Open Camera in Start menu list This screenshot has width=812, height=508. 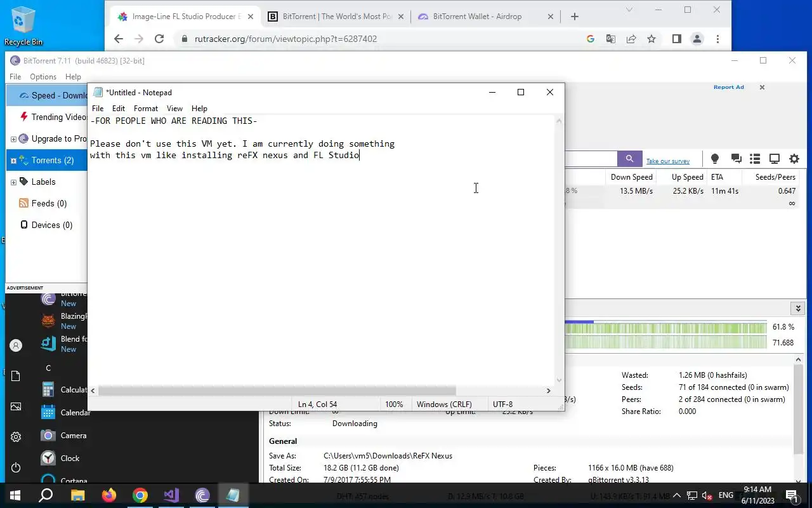(63, 436)
